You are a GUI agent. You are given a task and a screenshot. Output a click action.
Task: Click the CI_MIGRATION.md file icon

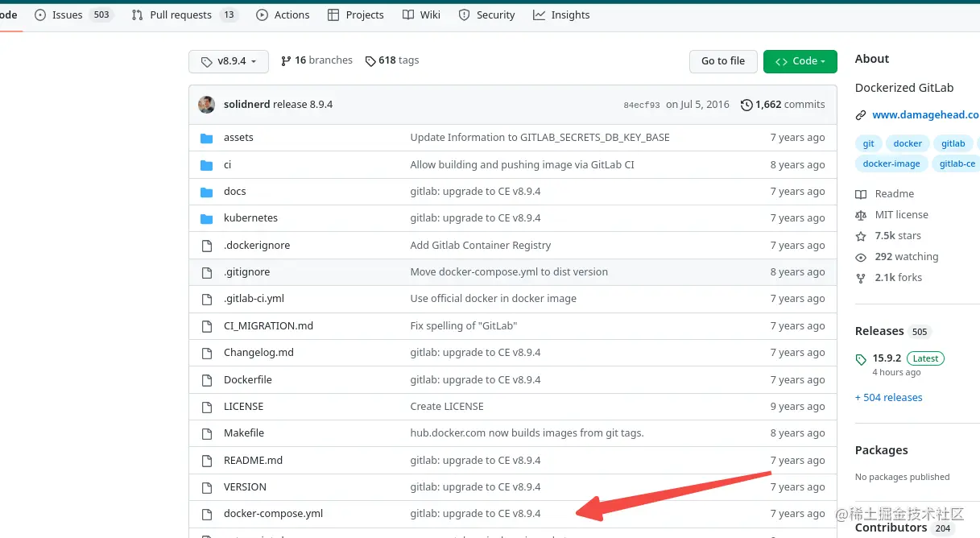click(x=207, y=326)
